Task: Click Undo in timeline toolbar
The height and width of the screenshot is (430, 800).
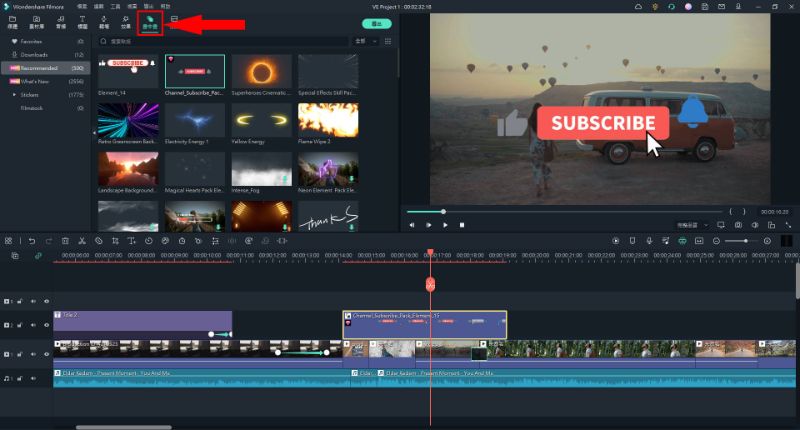Action: pyautogui.click(x=32, y=241)
